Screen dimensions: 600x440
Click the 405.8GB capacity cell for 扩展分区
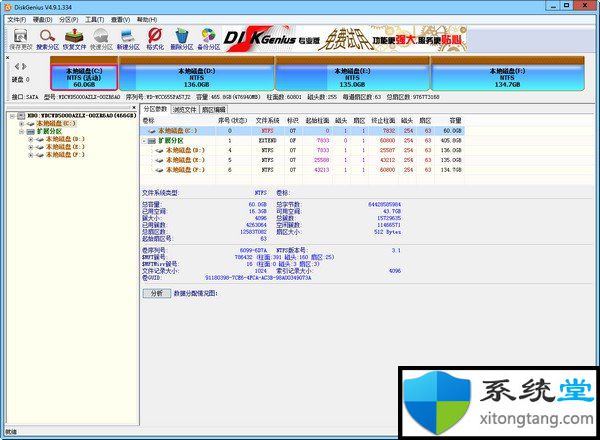point(451,141)
